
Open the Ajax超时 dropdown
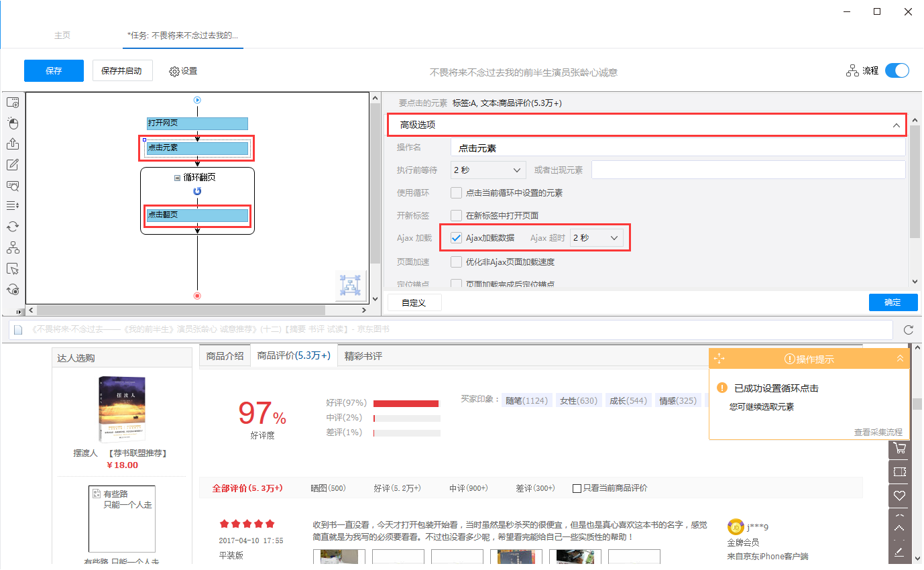(x=595, y=238)
